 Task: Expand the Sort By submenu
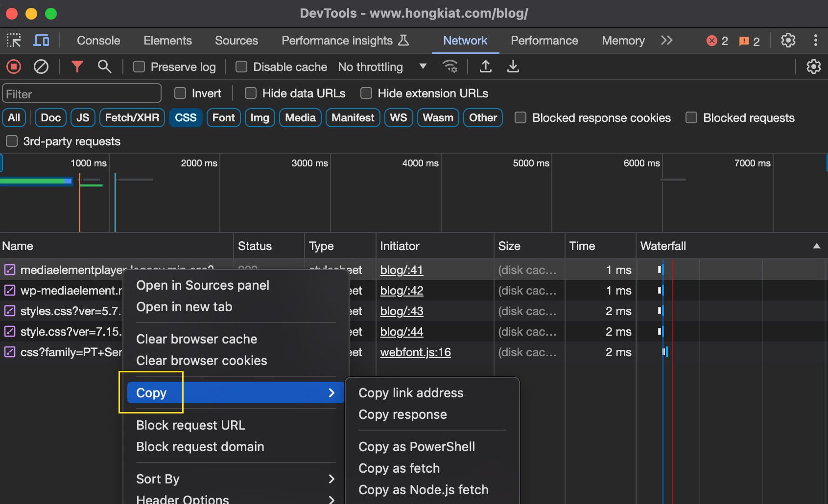[x=236, y=479]
